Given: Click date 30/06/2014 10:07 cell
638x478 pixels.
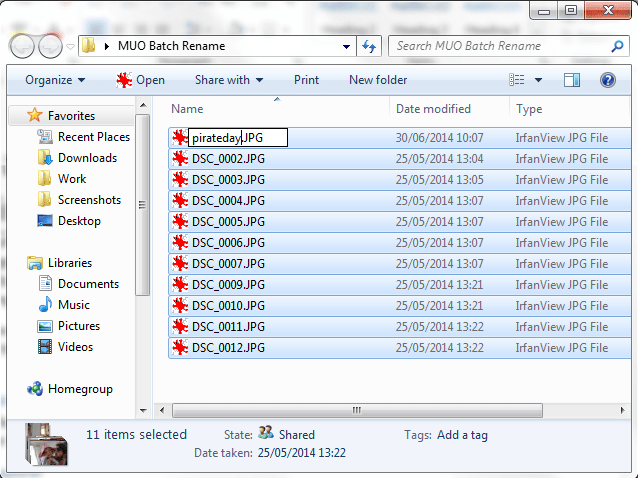Looking at the screenshot, I should (x=439, y=138).
